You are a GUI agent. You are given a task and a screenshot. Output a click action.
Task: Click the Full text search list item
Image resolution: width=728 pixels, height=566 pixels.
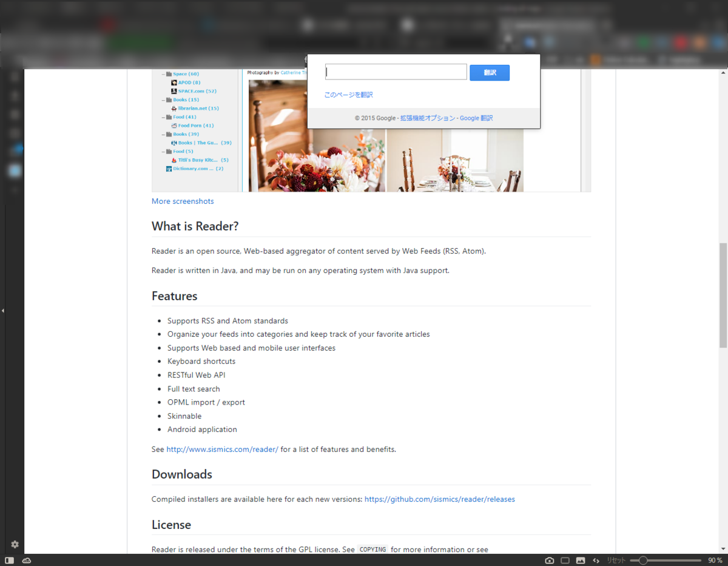[x=194, y=389]
